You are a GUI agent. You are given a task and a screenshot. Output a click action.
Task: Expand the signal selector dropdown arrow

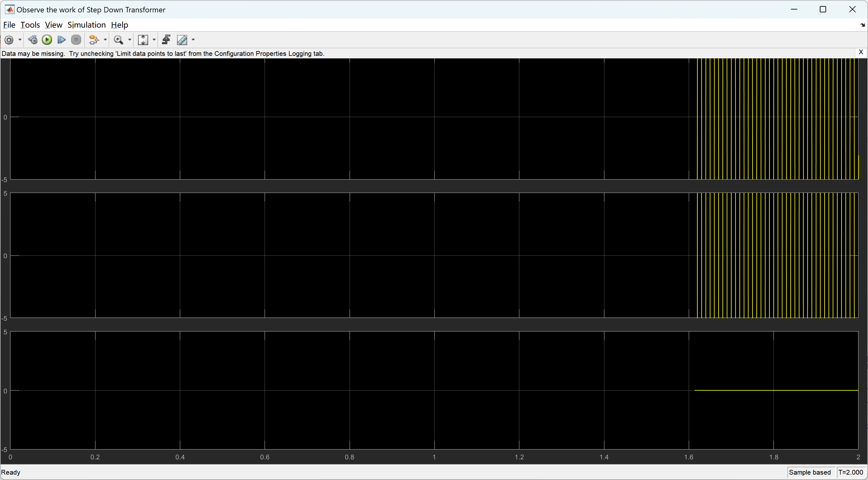pyautogui.click(x=105, y=40)
